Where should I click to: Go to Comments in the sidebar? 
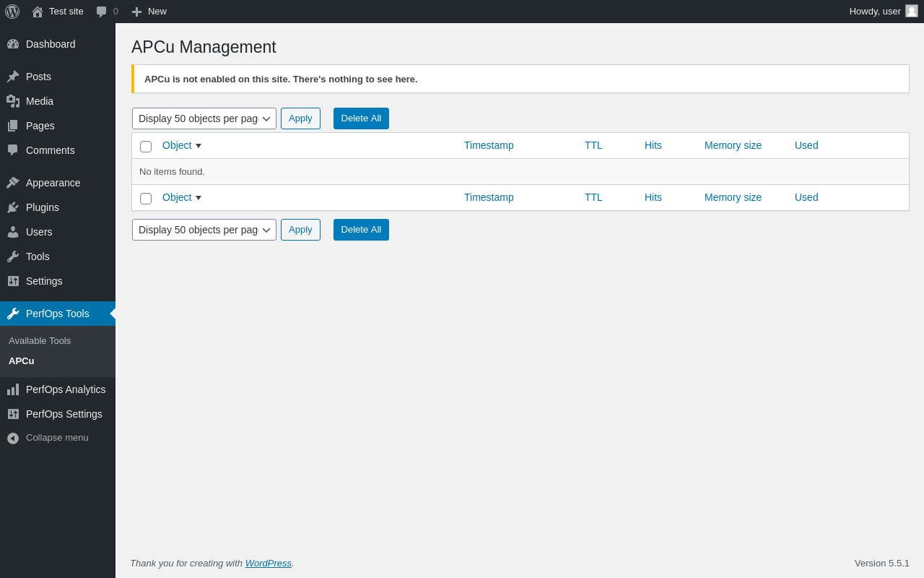coord(58,150)
